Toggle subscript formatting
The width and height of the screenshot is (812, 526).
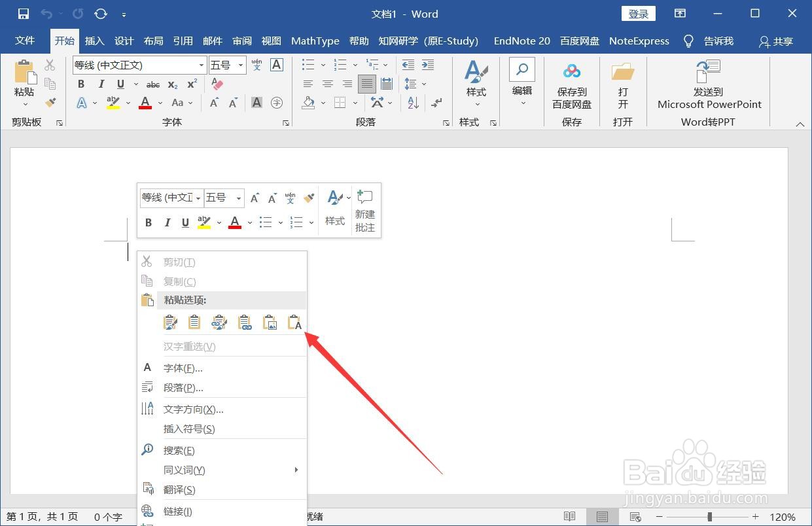[173, 84]
